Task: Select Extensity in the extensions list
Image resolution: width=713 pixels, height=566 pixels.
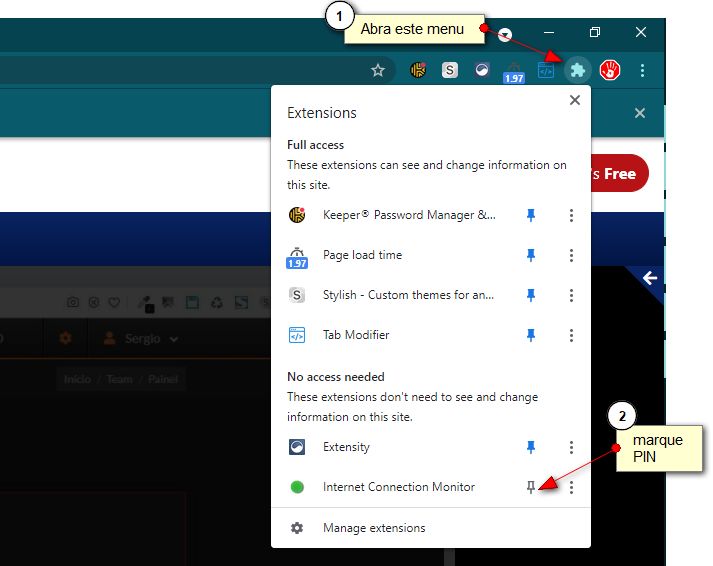Action: pos(346,447)
